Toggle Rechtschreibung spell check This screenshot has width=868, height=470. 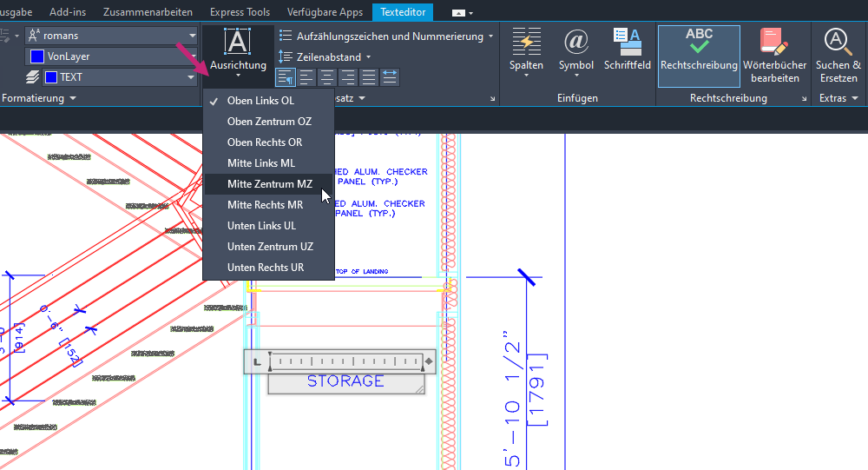(699, 56)
